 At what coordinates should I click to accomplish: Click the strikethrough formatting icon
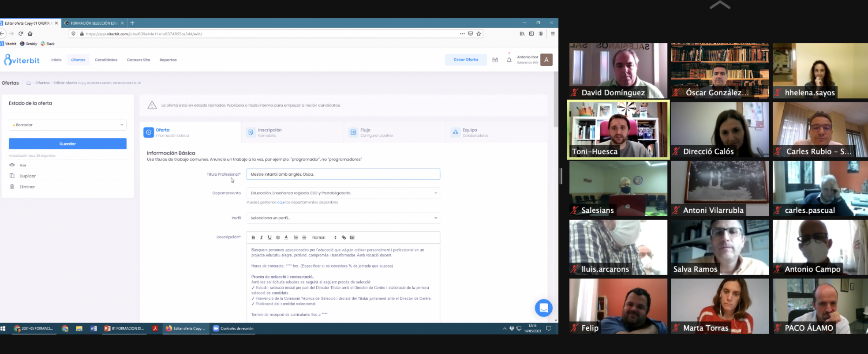278,237
